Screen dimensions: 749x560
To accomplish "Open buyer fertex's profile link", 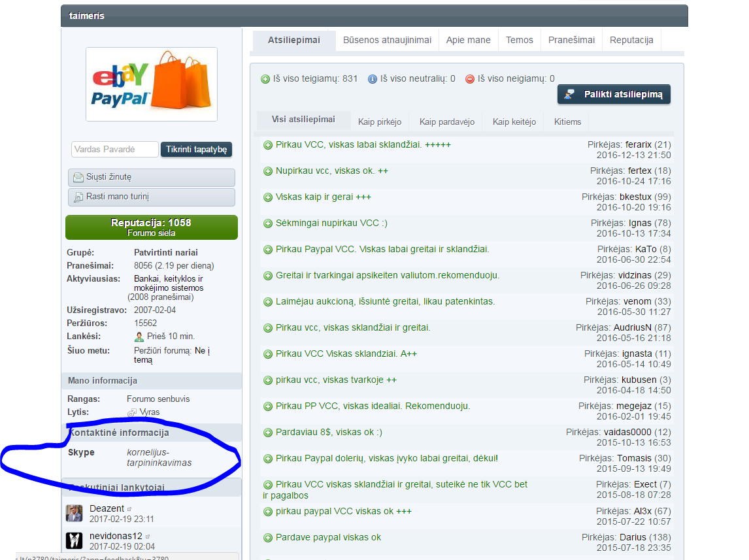I will click(640, 171).
